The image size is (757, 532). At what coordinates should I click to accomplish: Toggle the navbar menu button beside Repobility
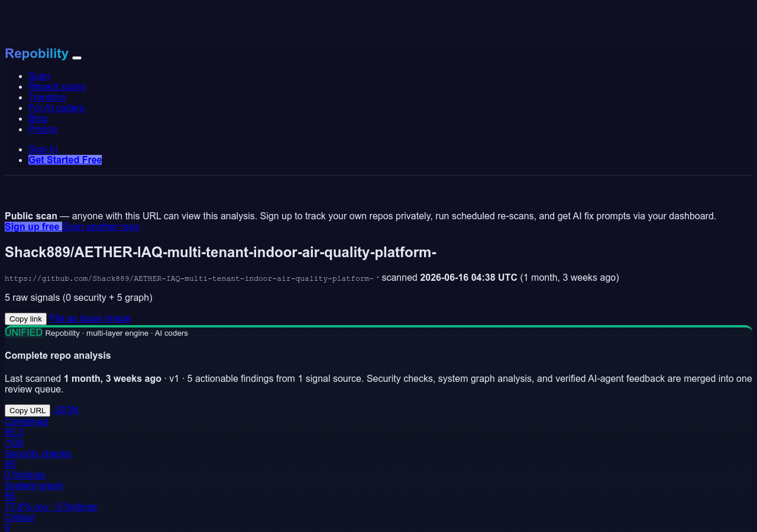pos(77,57)
